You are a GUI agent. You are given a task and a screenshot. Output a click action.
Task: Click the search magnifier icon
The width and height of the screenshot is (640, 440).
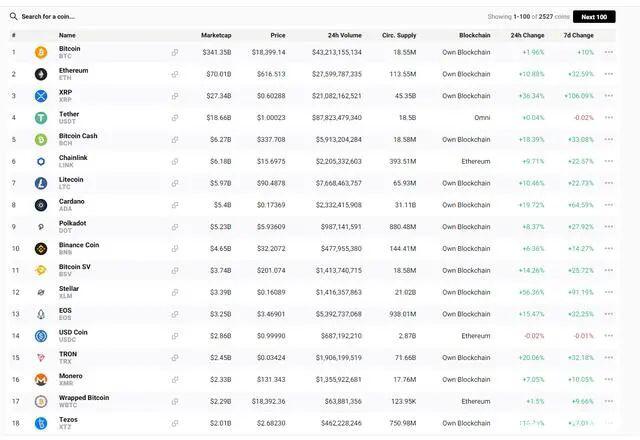click(x=13, y=16)
